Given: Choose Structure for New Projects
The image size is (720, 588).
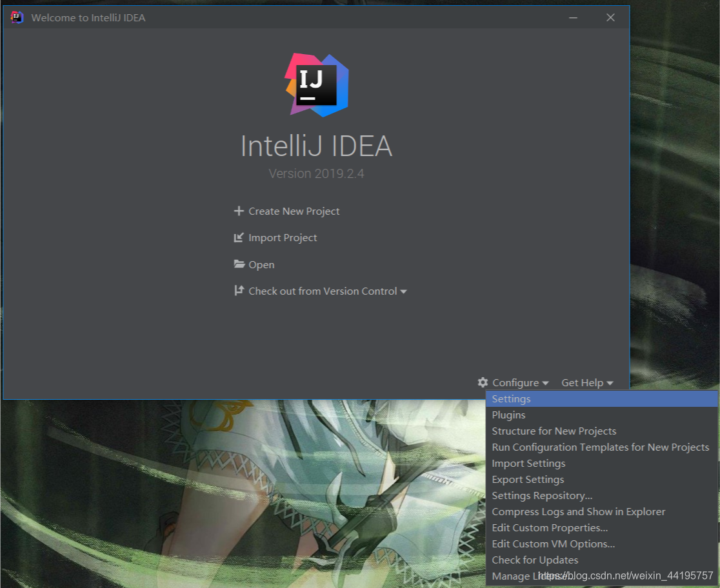Looking at the screenshot, I should 601,431.
